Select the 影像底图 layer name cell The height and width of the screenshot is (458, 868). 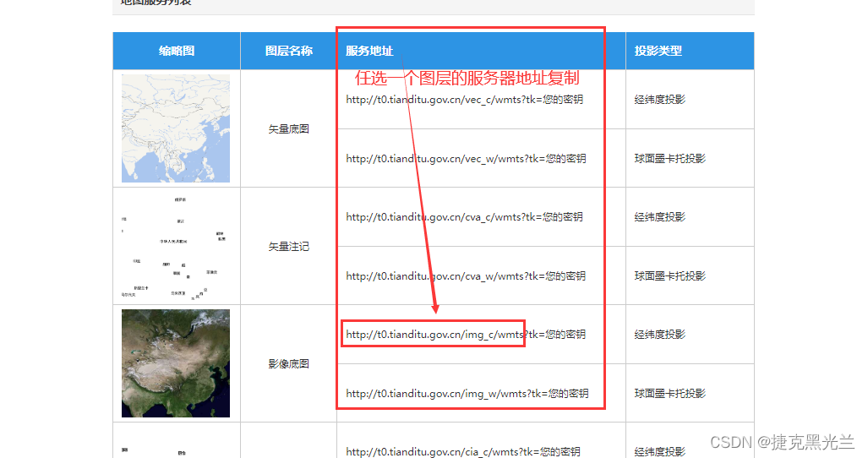click(288, 364)
